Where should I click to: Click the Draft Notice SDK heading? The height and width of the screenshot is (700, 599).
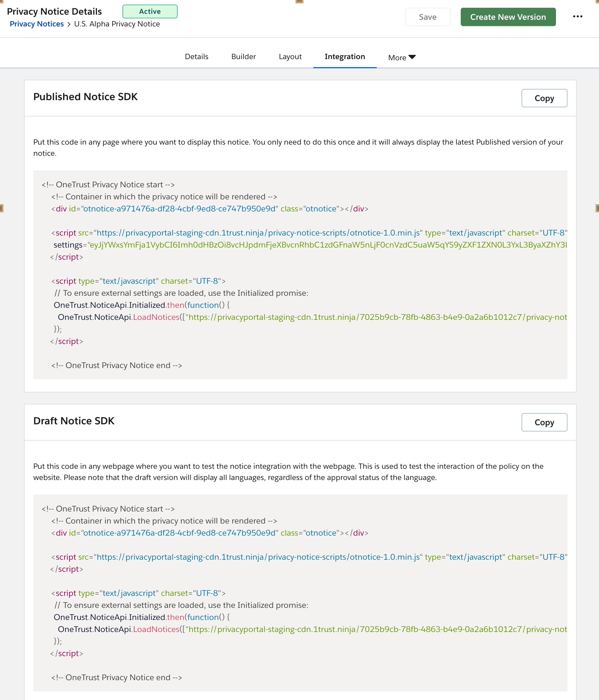pyautogui.click(x=74, y=421)
